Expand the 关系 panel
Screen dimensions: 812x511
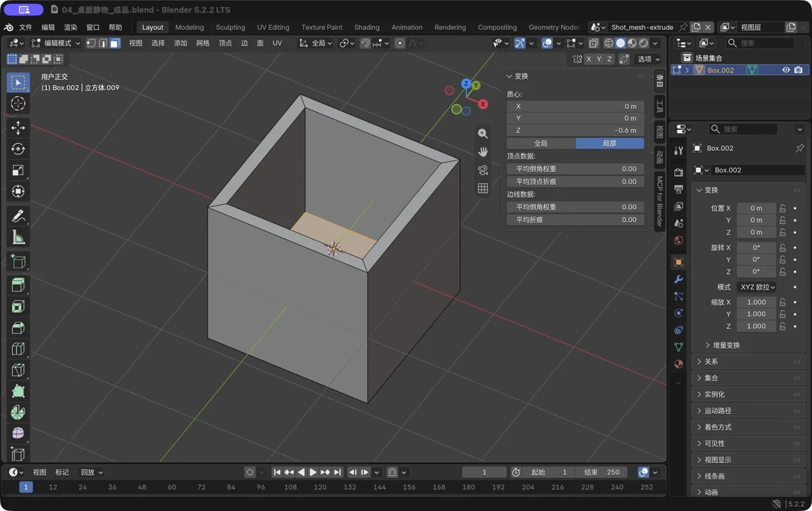748,362
